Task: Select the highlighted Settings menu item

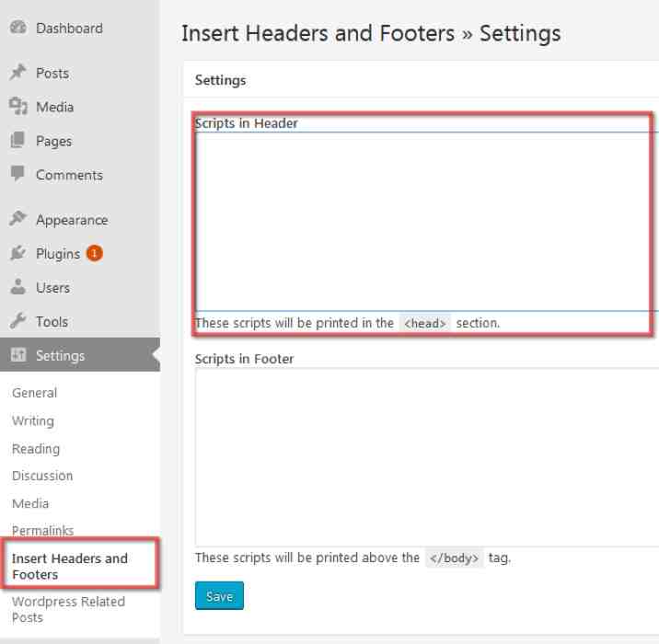Action: point(80,355)
